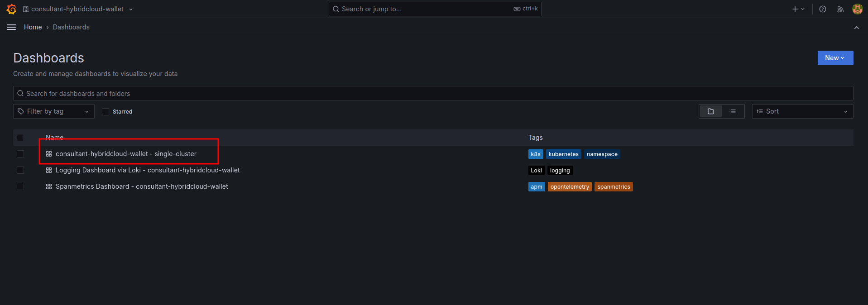Open the hamburger navigation menu
Viewport: 868px width, 305px height.
click(x=11, y=27)
